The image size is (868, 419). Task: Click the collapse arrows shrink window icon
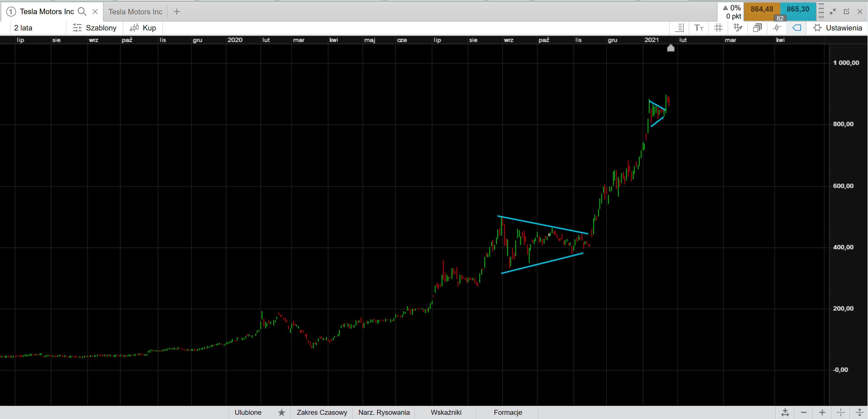click(833, 11)
